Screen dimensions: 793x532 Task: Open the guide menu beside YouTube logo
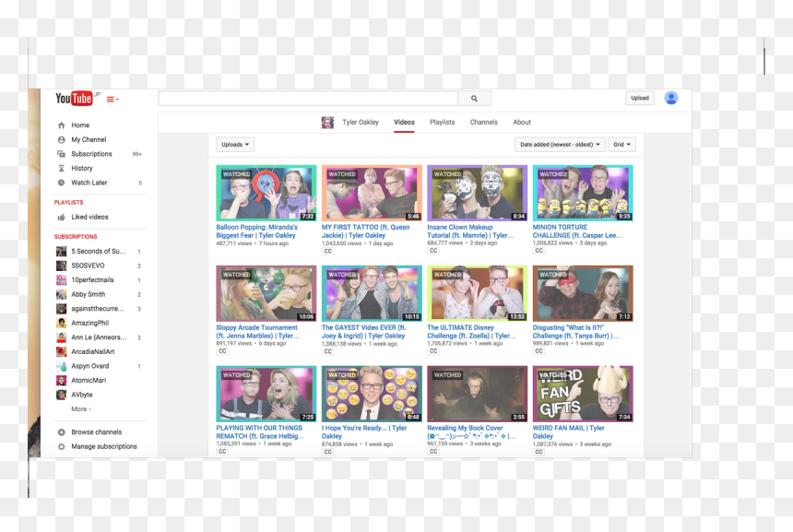[112, 100]
